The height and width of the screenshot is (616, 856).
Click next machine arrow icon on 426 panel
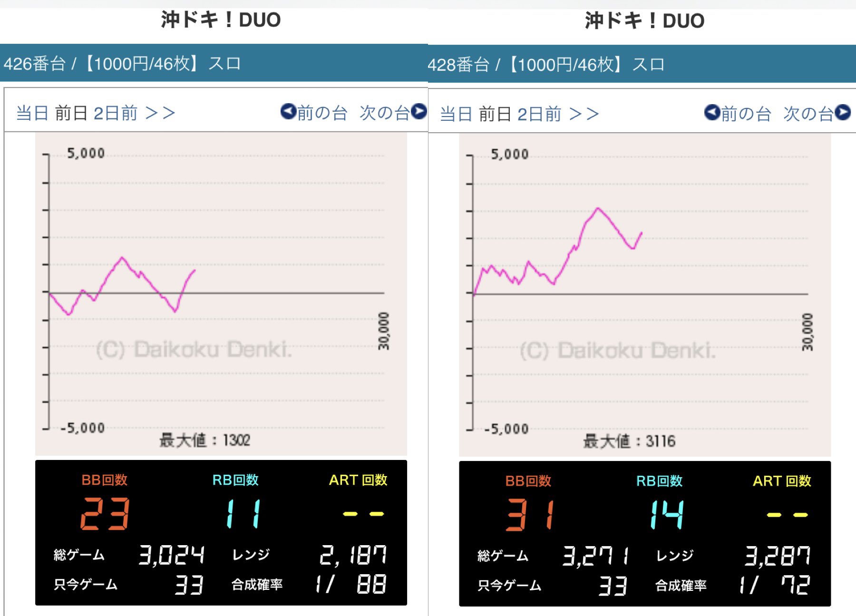click(x=419, y=112)
